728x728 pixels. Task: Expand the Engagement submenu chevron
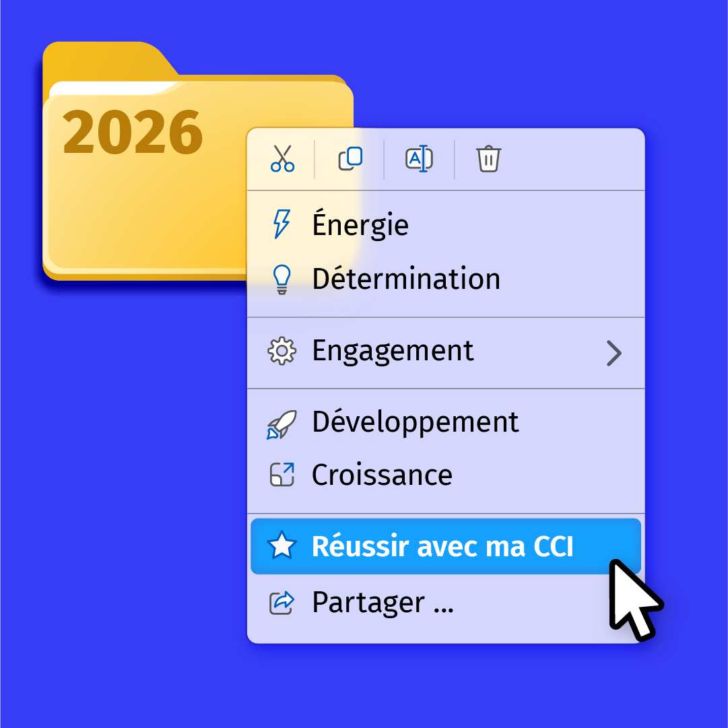614,352
